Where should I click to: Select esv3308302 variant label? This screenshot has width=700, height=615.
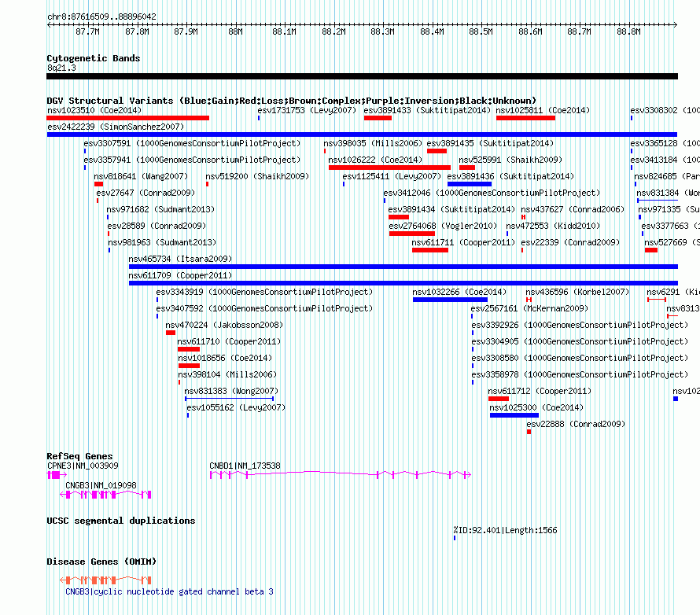(665, 110)
